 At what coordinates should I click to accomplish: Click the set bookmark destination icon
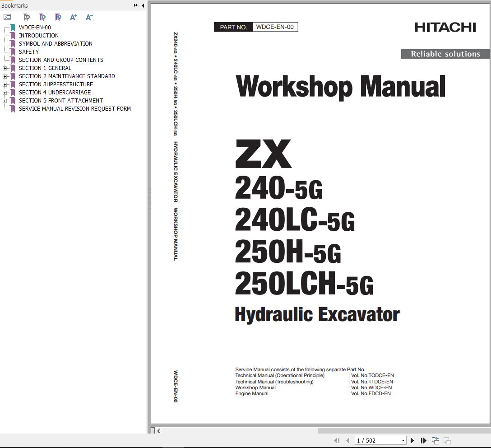coord(58,17)
